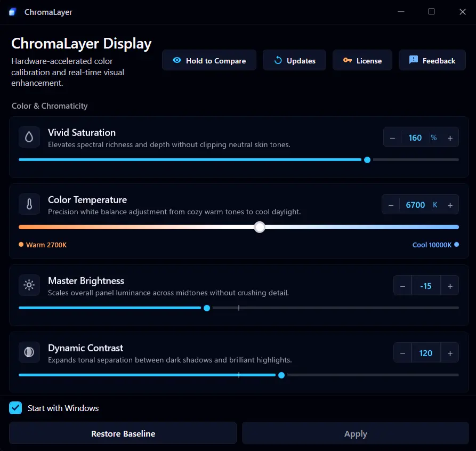Click the ChromaLayer Display heading
This screenshot has height=451, width=476.
point(82,44)
